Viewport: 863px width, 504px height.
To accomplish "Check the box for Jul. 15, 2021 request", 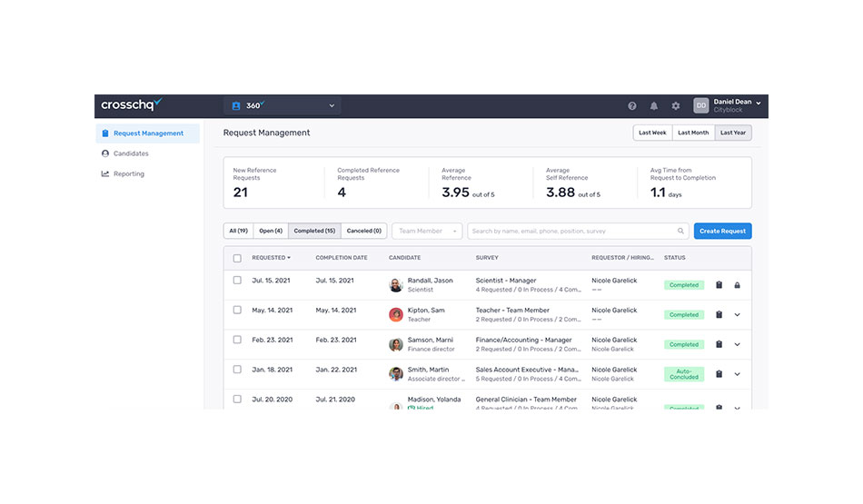I will coord(237,282).
